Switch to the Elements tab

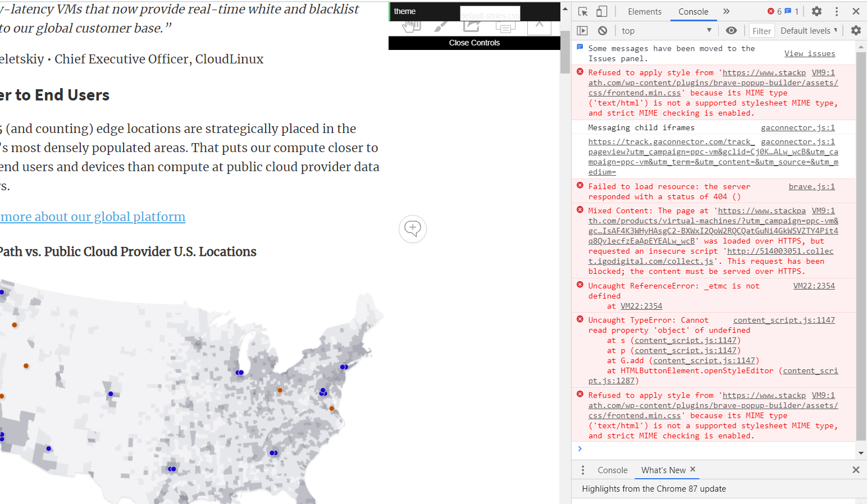coord(645,11)
